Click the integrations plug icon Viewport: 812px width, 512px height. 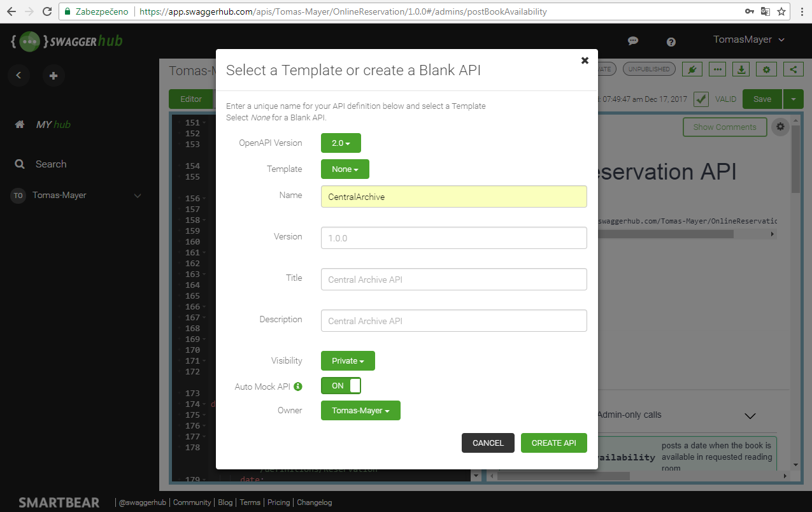[692, 69]
